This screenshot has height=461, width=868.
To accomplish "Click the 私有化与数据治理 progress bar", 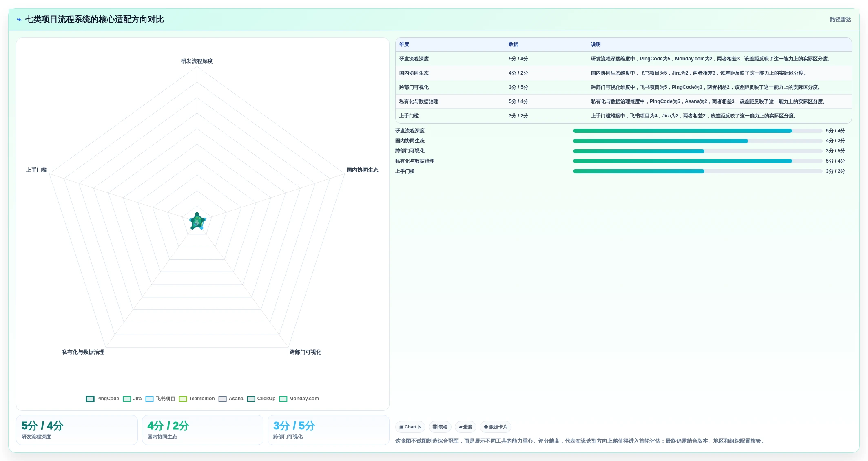I will [697, 161].
